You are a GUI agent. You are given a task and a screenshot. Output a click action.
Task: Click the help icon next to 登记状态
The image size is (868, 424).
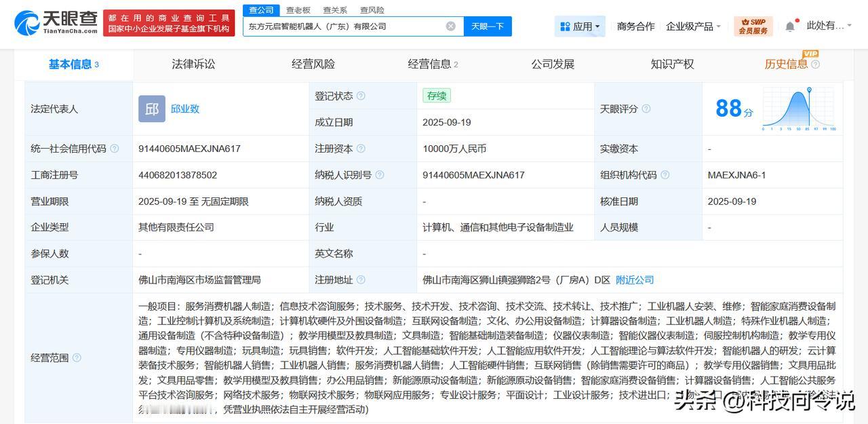(361, 96)
